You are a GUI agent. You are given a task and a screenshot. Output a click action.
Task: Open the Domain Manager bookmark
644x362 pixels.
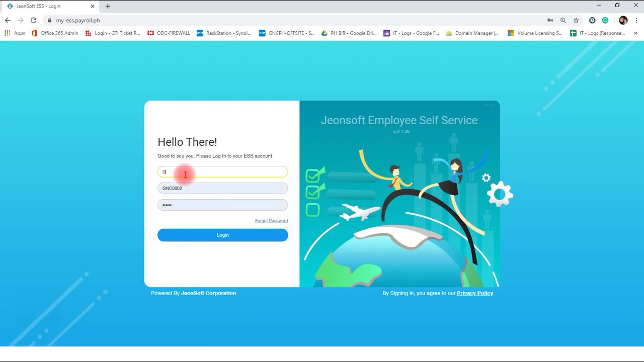[472, 33]
